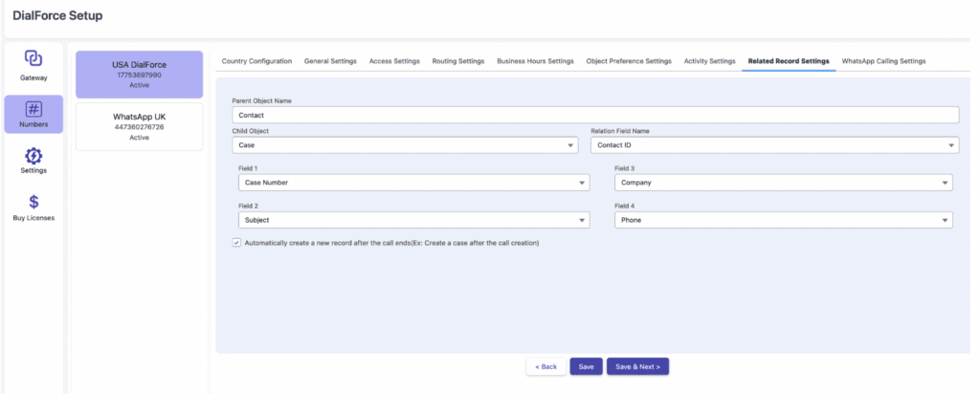Screen dimensions: 980x394
Task: Switch to Country Configuration tab
Action: (256, 61)
